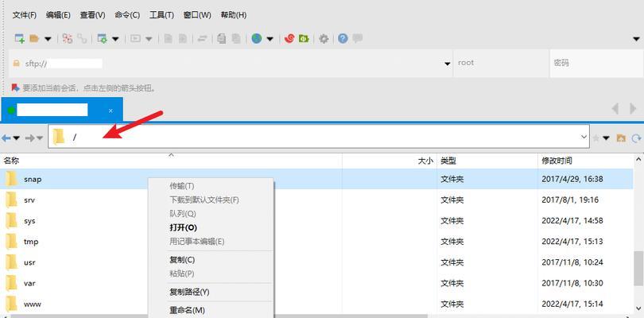Click the play-screen toolbar icon
Viewport: 644px width, 318px height.
(x=135, y=39)
